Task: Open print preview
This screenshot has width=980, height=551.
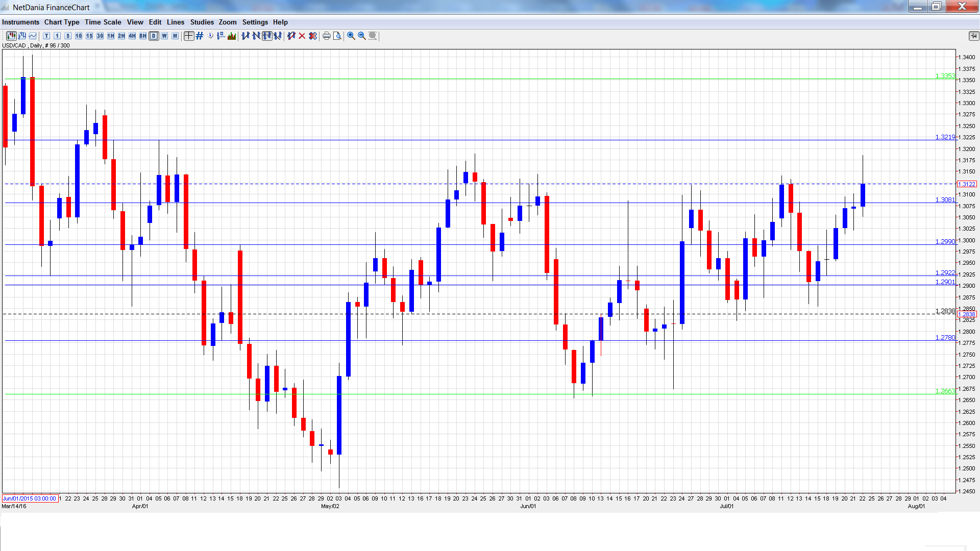Action: coord(337,36)
